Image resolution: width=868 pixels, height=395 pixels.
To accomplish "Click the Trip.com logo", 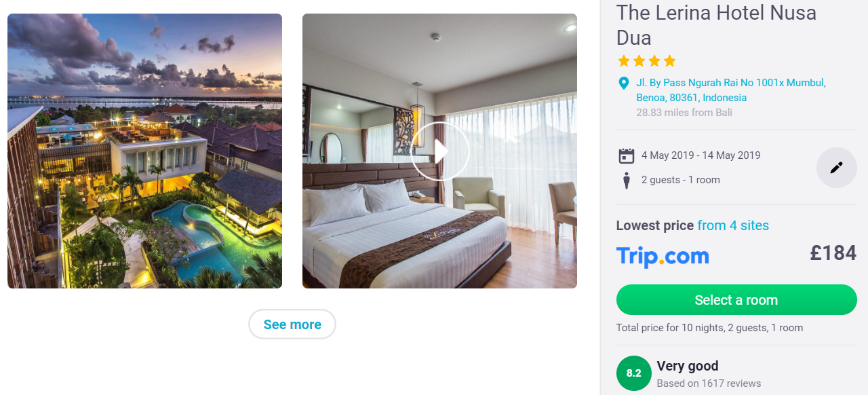I will pyautogui.click(x=663, y=257).
